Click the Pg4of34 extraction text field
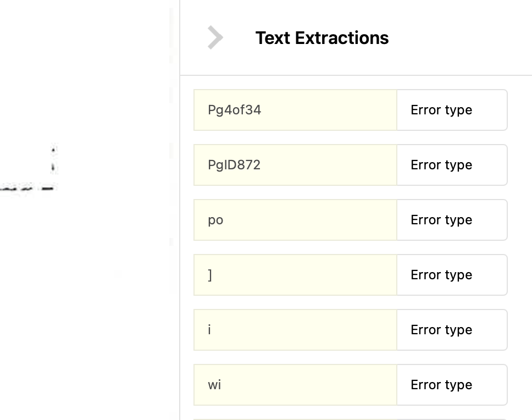532x420 pixels. coord(295,110)
